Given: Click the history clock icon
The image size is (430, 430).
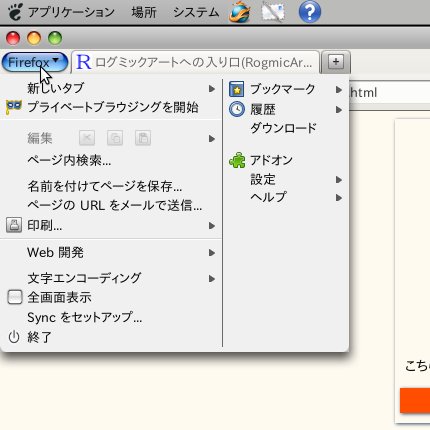Looking at the screenshot, I should pyautogui.click(x=237, y=109).
